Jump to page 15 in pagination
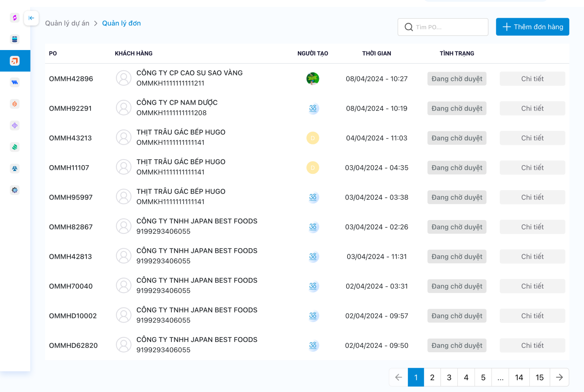 (x=539, y=377)
